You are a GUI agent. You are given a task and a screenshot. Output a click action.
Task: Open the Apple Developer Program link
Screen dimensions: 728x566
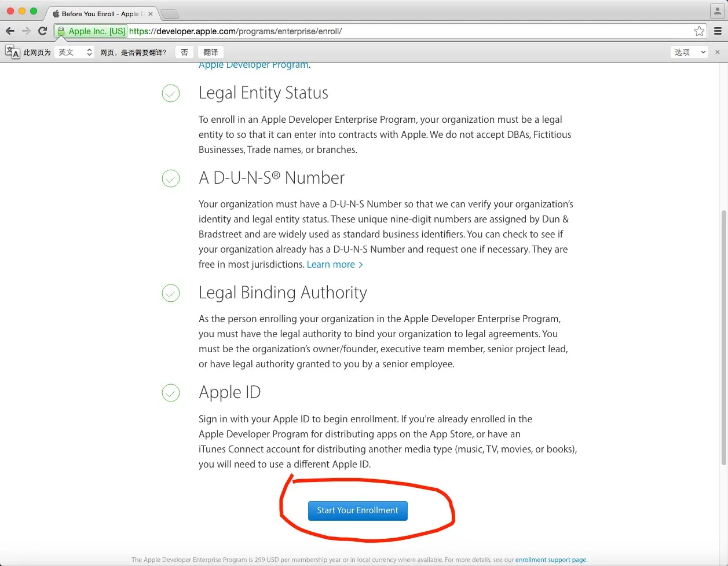click(x=254, y=65)
